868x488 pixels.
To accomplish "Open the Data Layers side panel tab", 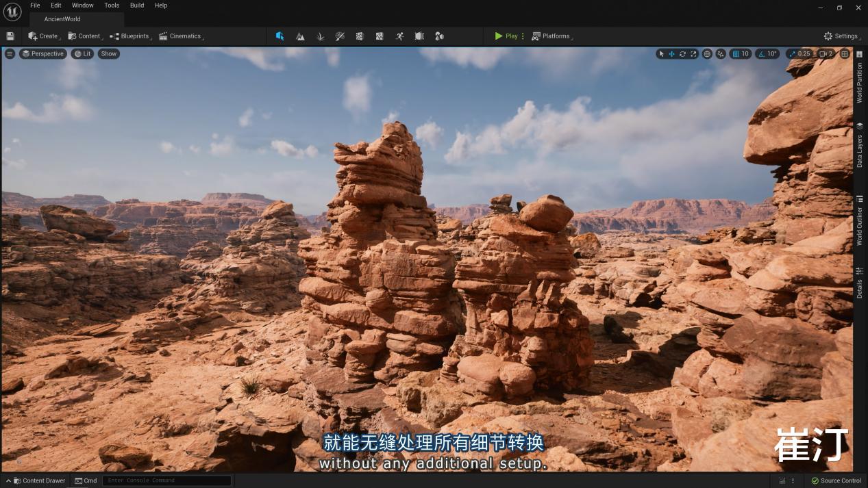I will tap(860, 146).
